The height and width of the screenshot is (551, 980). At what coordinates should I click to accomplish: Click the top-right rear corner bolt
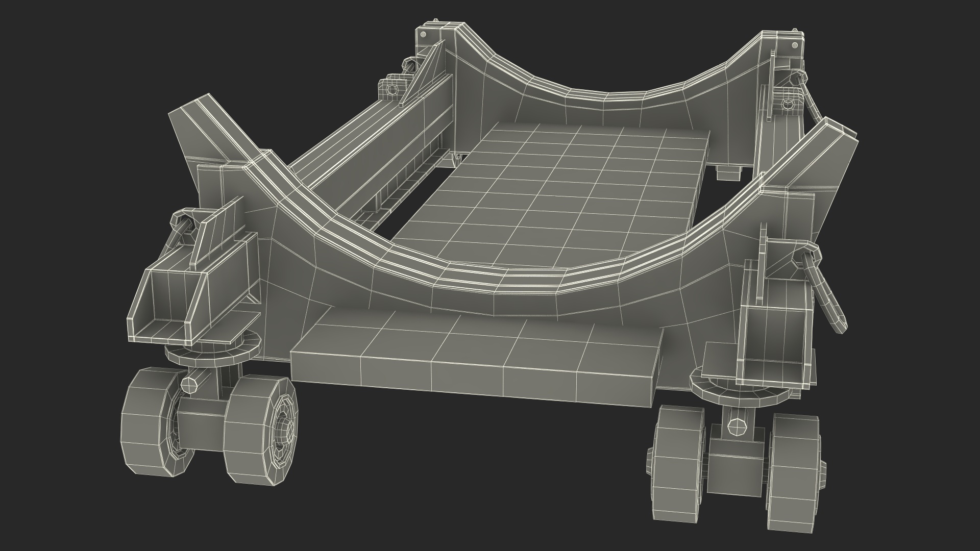(794, 45)
